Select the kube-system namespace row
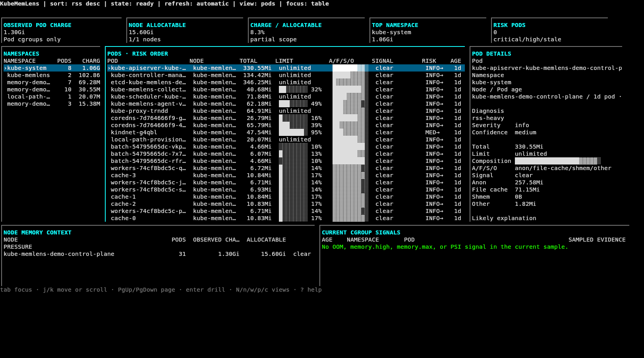This screenshot has height=358, width=644. 52,68
